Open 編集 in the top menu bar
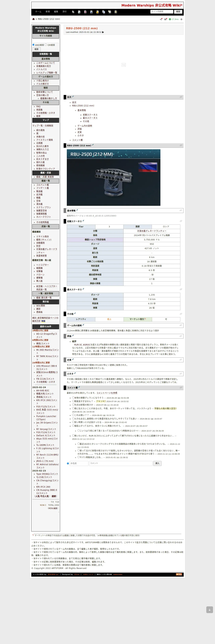The height and width of the screenshot is (644, 215). [56, 12]
